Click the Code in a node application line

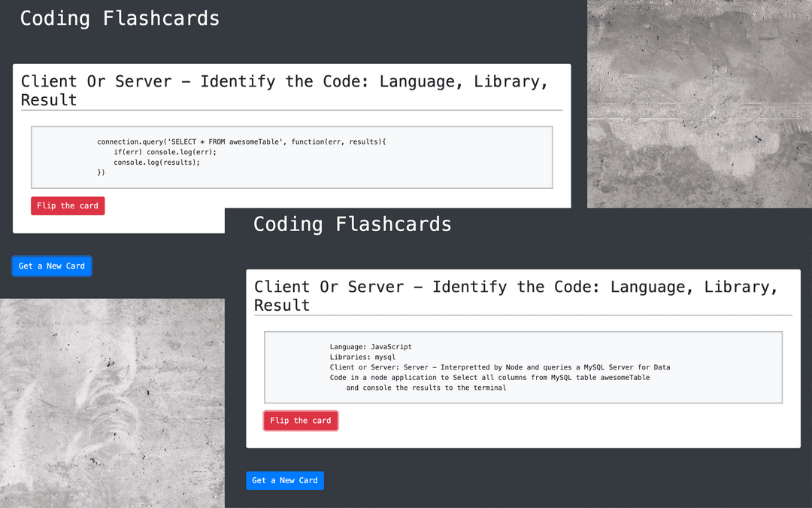coord(489,378)
